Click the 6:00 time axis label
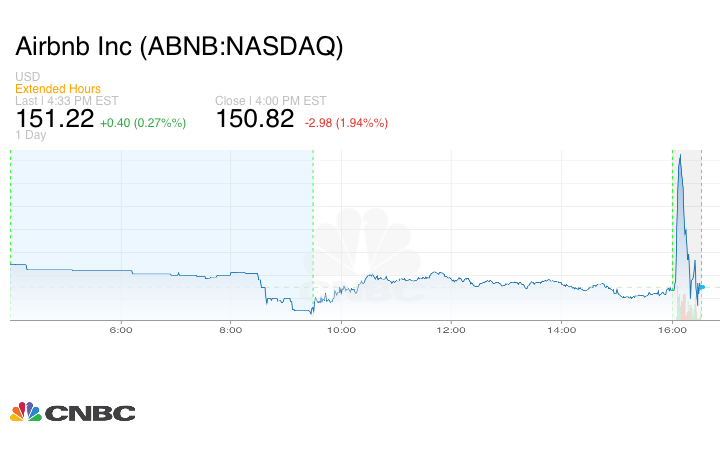Viewport: 720px width, 450px height. pos(121,328)
